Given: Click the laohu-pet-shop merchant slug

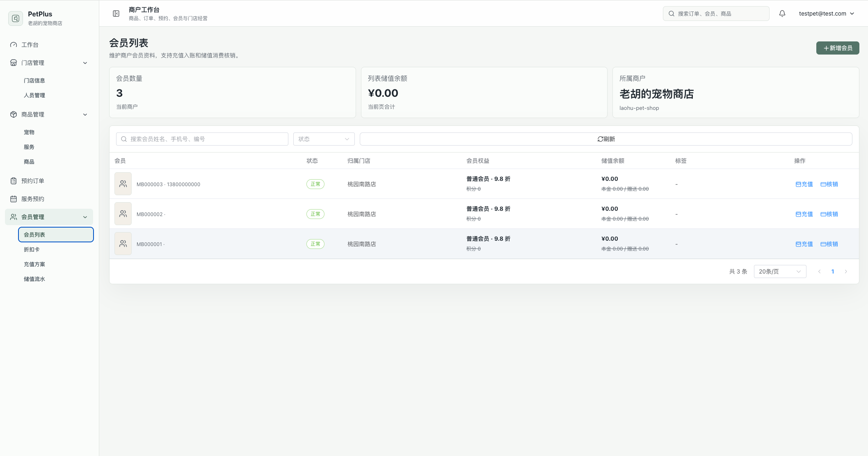Looking at the screenshot, I should pos(639,108).
